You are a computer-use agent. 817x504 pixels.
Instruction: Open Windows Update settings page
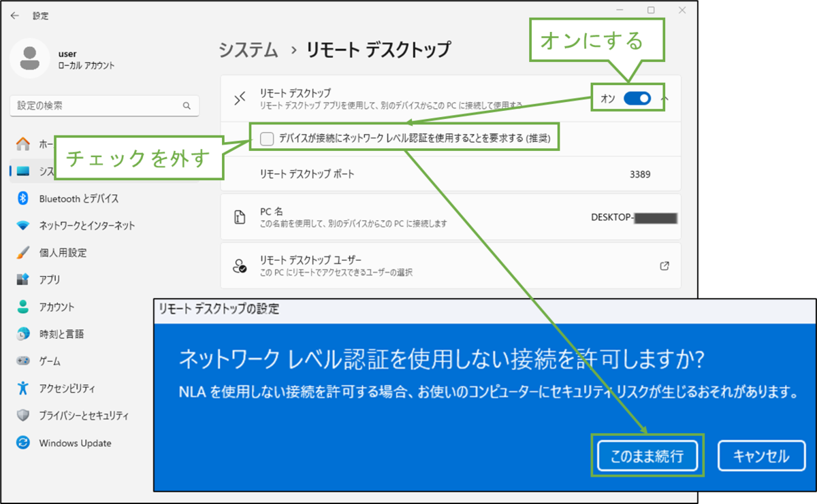pyautogui.click(x=75, y=443)
